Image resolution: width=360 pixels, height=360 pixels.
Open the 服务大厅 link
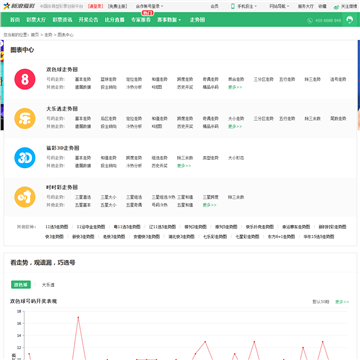[x=306, y=6]
